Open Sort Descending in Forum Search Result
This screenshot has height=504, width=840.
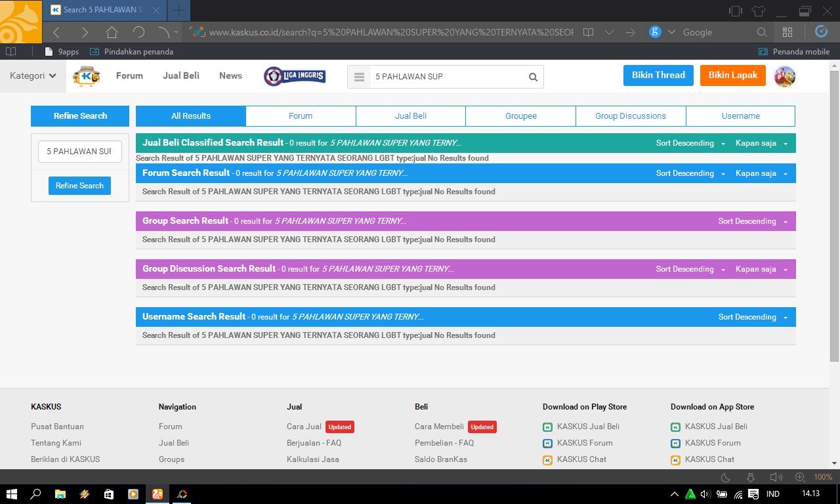click(690, 173)
